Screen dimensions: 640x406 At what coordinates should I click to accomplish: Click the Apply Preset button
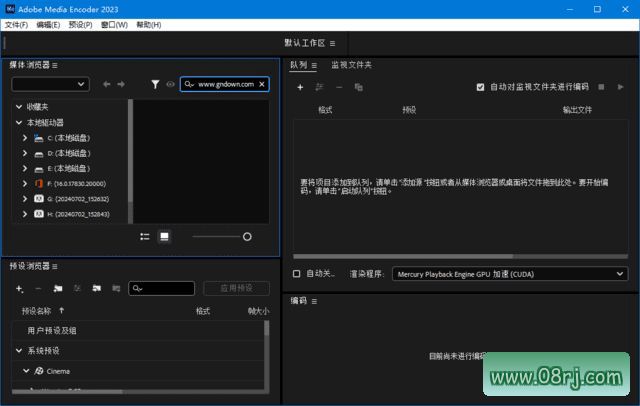(236, 288)
